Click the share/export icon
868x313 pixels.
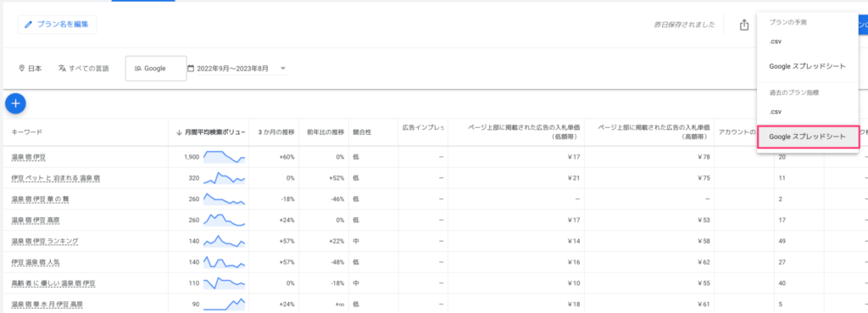[x=744, y=25]
